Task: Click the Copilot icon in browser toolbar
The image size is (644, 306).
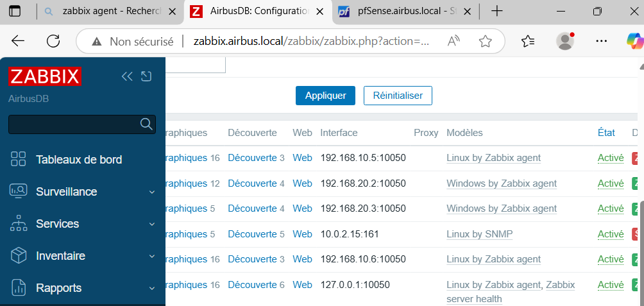Action: (x=634, y=41)
